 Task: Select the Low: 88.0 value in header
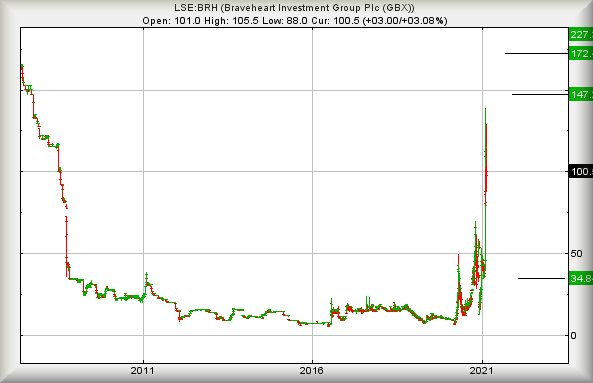tap(284, 21)
